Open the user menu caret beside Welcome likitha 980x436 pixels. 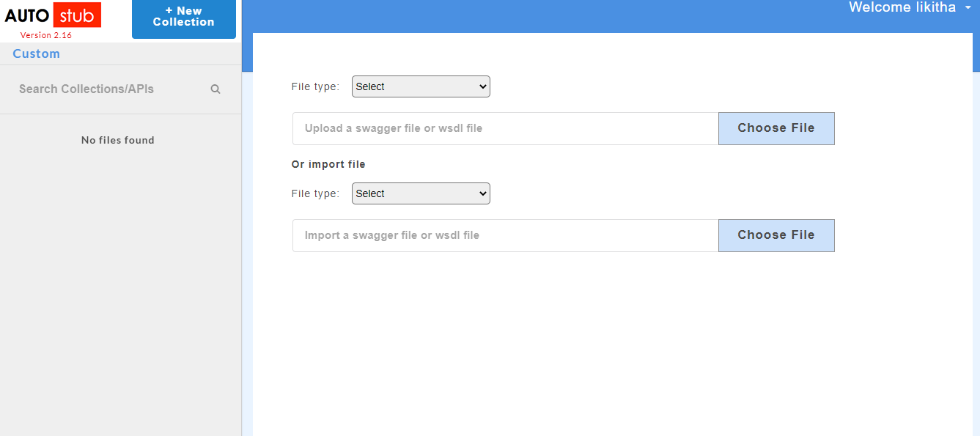968,7
